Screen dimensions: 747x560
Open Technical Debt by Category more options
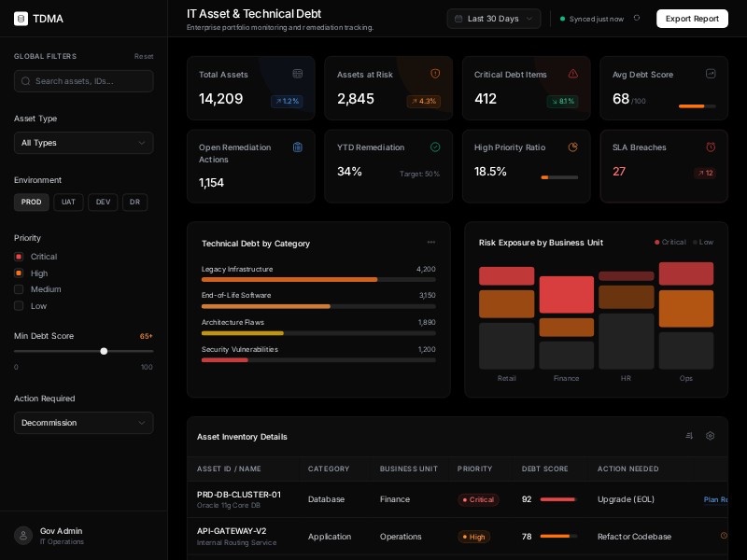click(430, 243)
